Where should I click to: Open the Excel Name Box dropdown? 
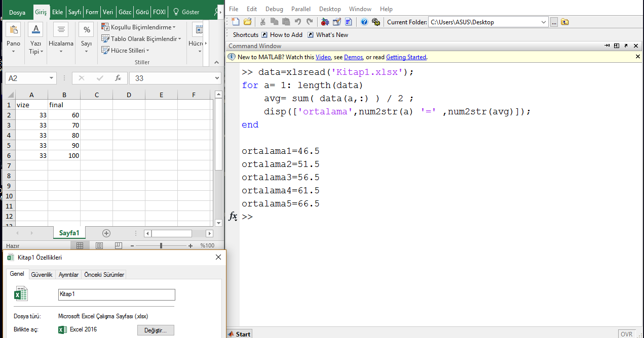tap(52, 78)
